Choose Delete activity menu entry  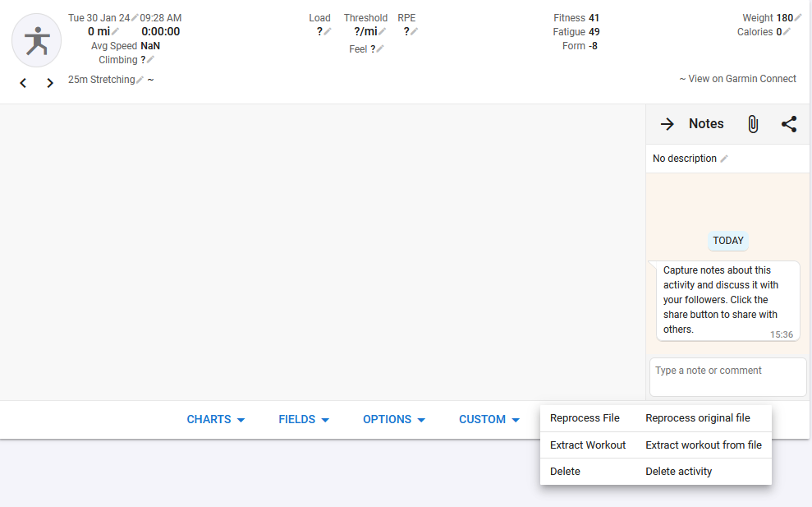point(656,472)
